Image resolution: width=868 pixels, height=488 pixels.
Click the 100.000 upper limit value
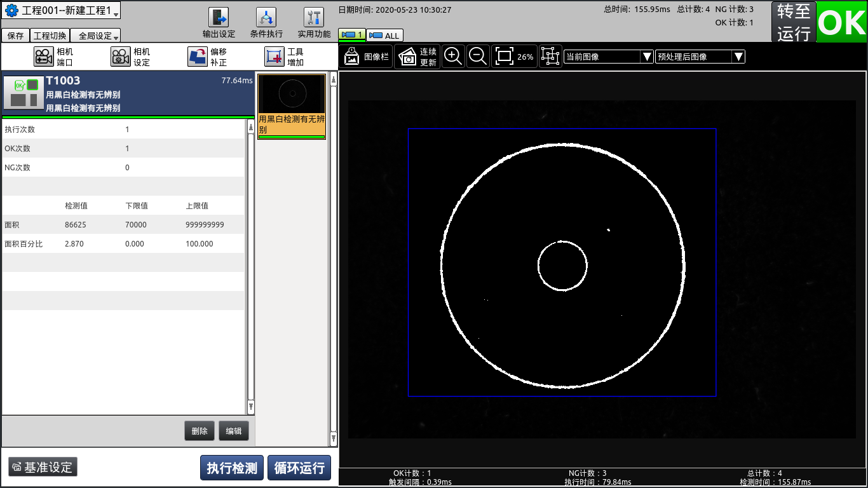[x=200, y=244]
